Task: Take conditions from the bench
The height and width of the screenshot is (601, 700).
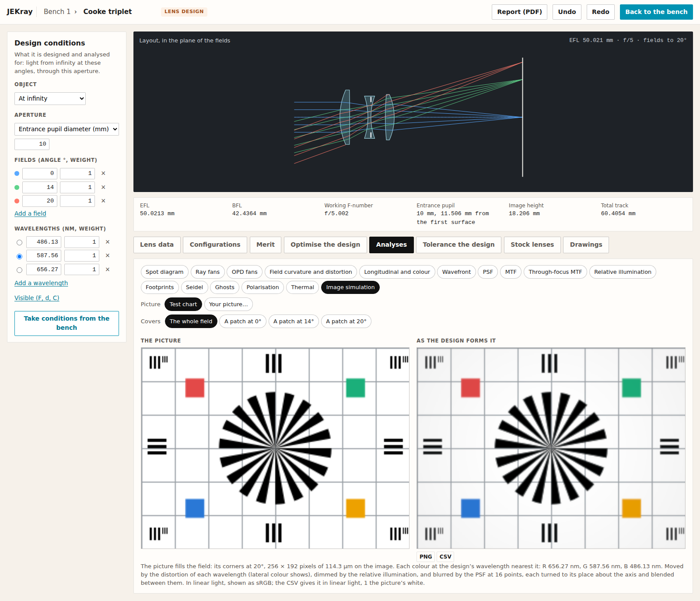Action: click(x=66, y=323)
